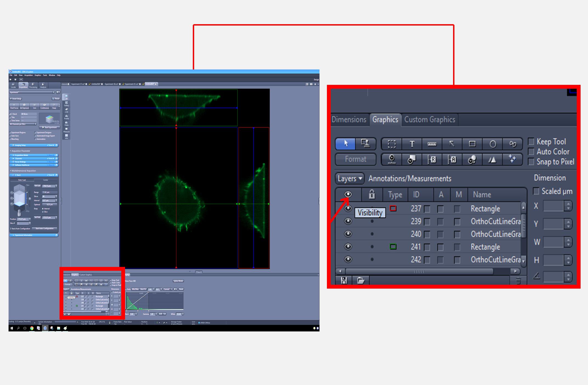588x385 pixels.
Task: Click the Format button in enlarged inset
Action: click(x=355, y=159)
